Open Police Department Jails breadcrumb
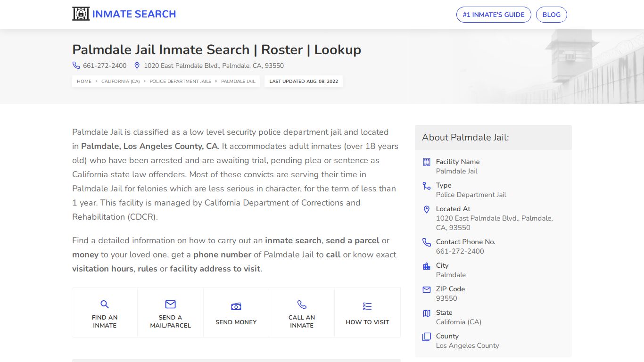Image resolution: width=644 pixels, height=362 pixels. (x=181, y=82)
